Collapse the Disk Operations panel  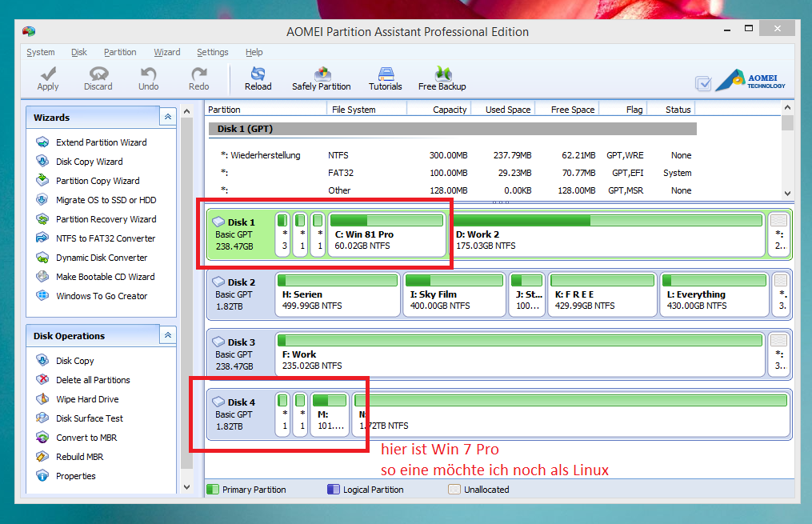(x=168, y=335)
